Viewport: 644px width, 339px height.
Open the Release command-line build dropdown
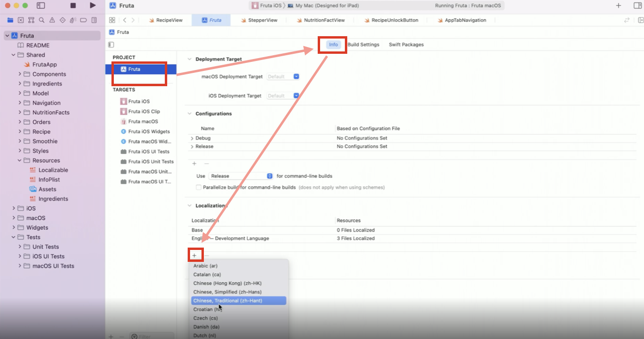(241, 176)
